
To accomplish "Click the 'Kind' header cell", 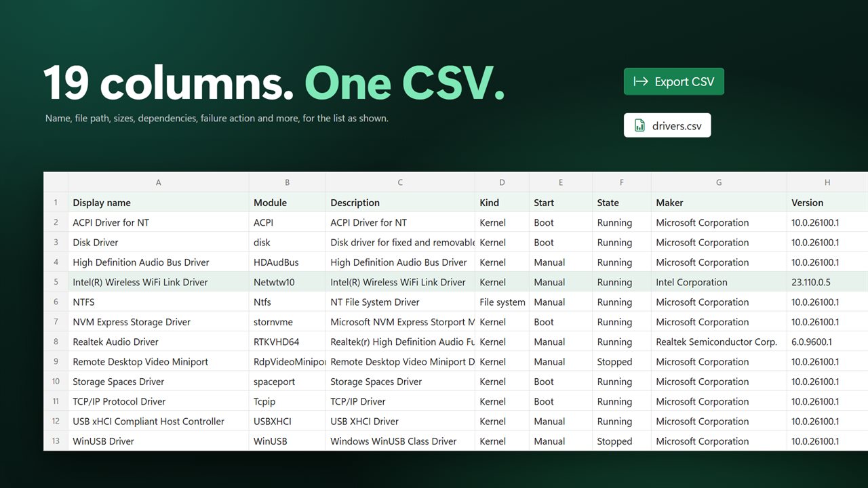I will pyautogui.click(x=502, y=203).
